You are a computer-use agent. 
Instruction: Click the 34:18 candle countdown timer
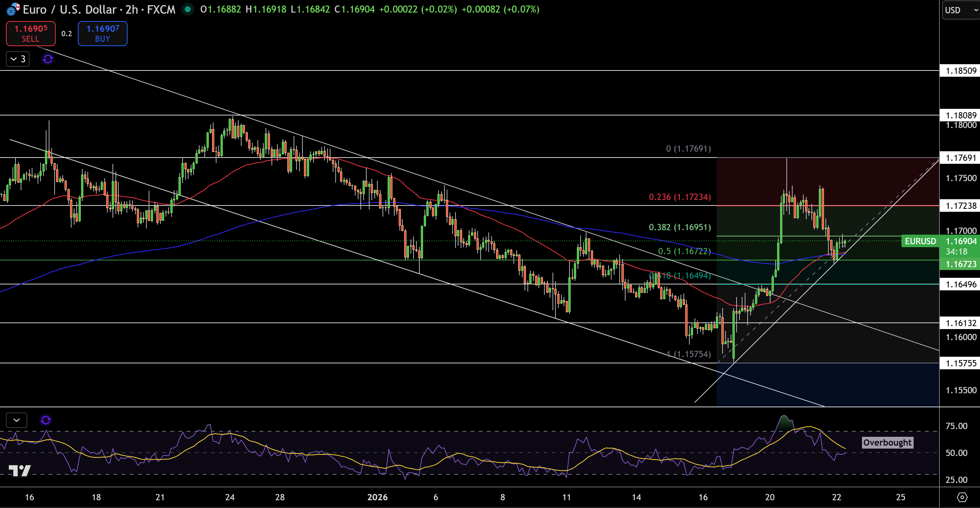(956, 252)
